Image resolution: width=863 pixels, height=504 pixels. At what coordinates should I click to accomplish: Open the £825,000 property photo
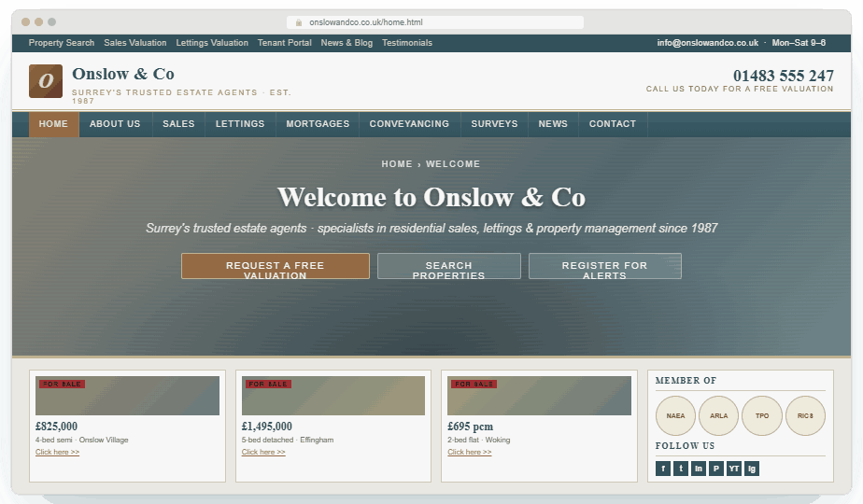click(127, 396)
